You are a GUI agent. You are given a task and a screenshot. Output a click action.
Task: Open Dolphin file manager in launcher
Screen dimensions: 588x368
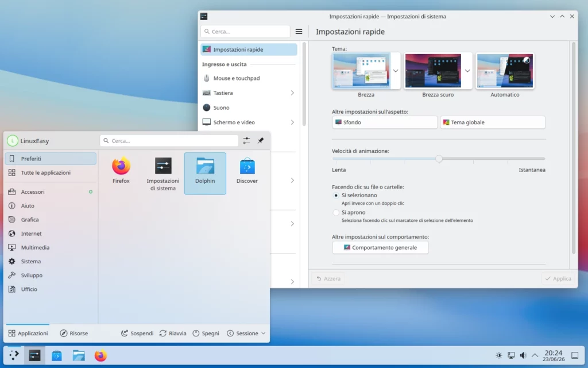pos(205,172)
